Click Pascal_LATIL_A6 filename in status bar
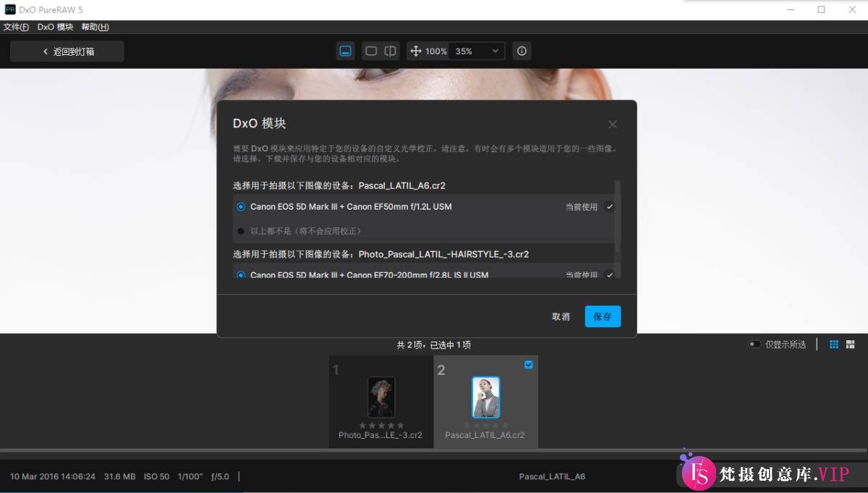 pos(552,476)
